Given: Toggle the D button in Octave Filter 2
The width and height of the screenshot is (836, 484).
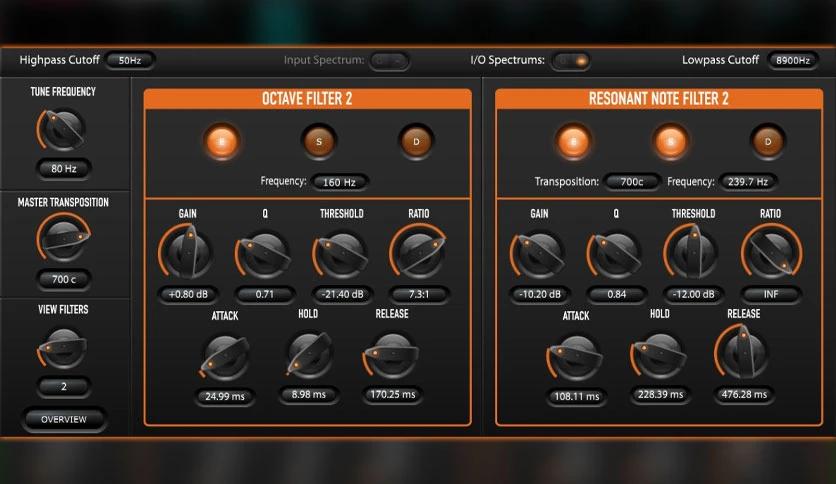Looking at the screenshot, I should [416, 142].
